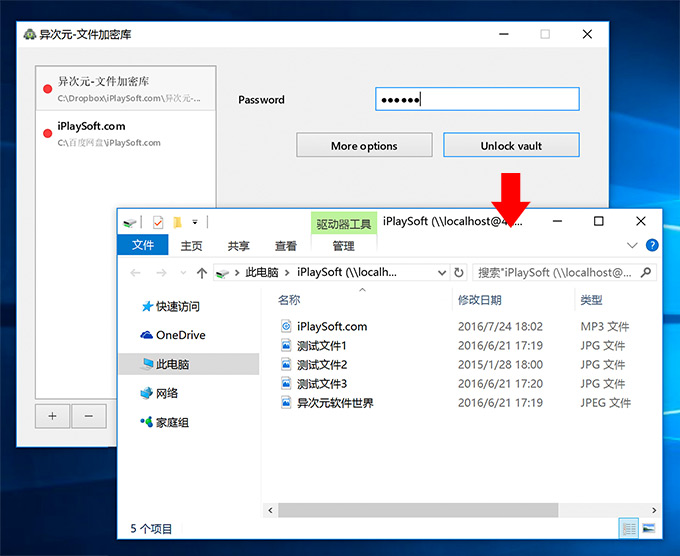Refresh the Explorer folder view
Image resolution: width=680 pixels, height=556 pixels.
tap(458, 273)
